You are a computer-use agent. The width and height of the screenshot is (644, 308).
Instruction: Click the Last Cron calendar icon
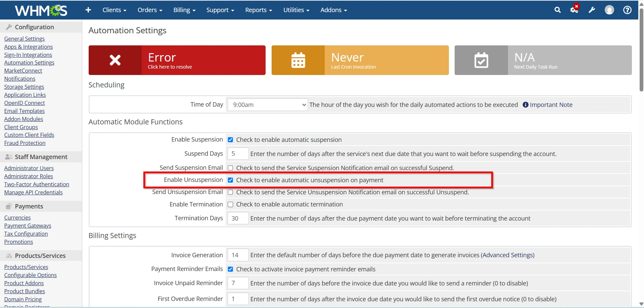pyautogui.click(x=298, y=60)
